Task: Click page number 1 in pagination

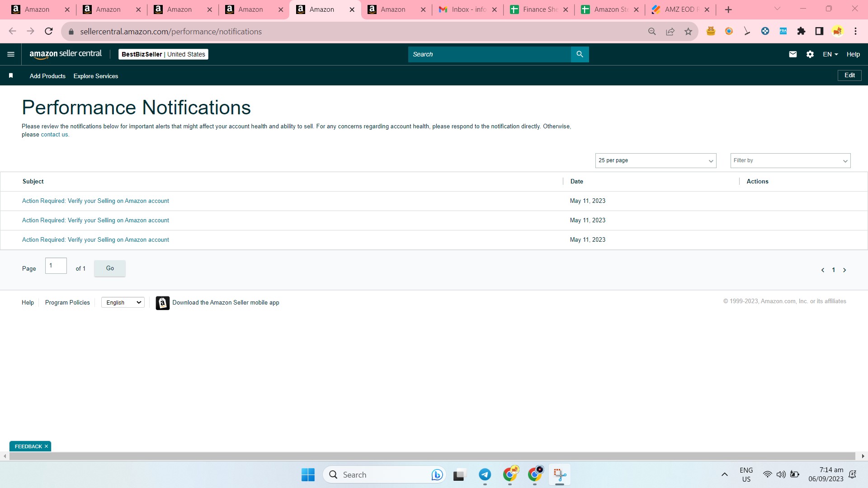Action: [x=834, y=270]
